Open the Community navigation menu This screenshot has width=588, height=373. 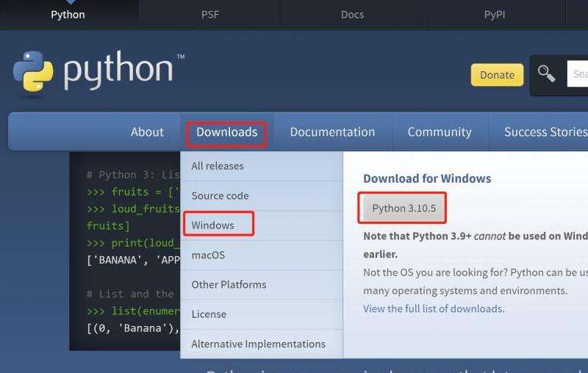(440, 132)
